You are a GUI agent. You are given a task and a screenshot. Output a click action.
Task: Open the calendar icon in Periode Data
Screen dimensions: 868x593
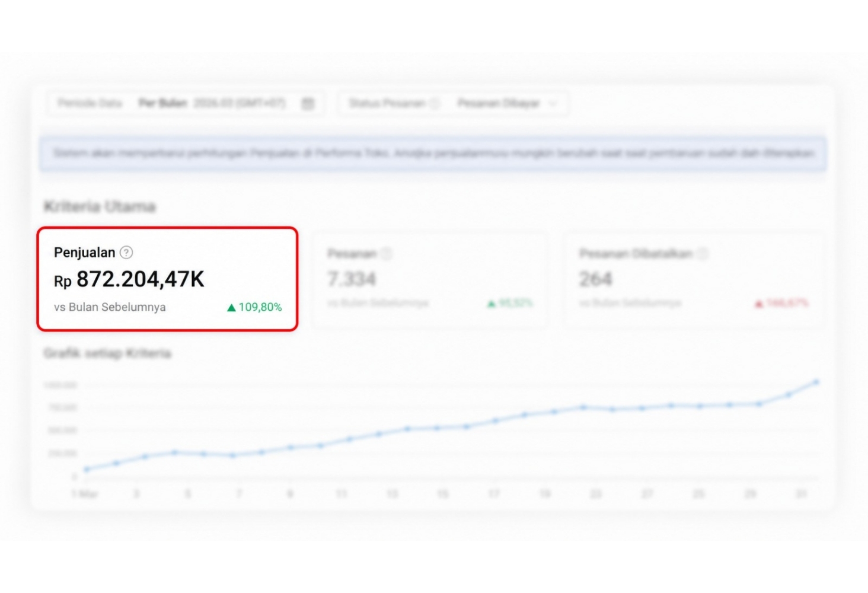pyautogui.click(x=308, y=104)
